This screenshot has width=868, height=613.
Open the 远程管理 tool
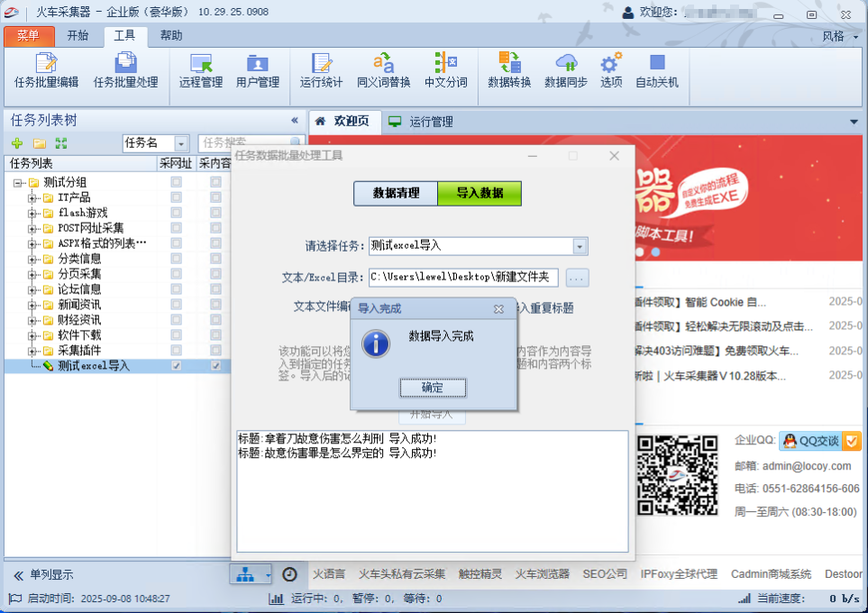coord(199,72)
